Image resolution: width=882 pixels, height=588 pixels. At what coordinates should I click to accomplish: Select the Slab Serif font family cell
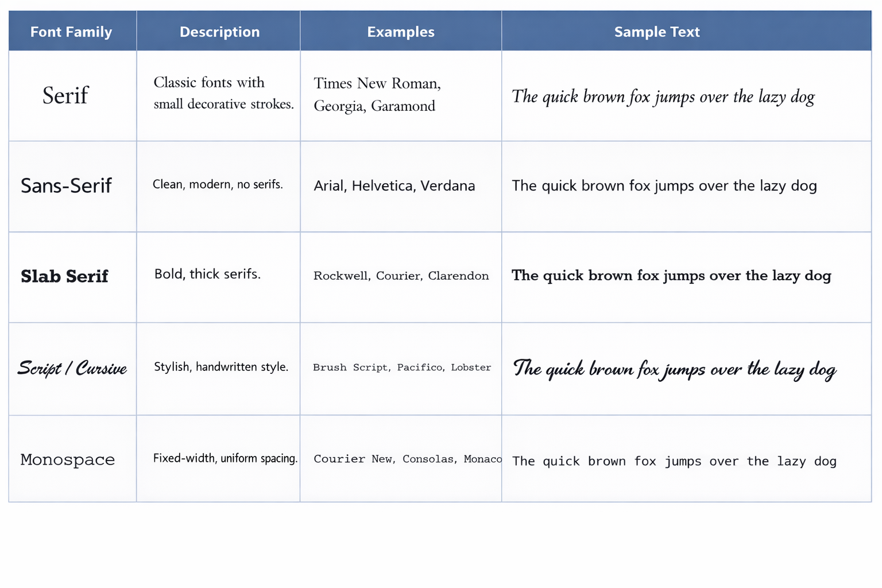coord(64,276)
